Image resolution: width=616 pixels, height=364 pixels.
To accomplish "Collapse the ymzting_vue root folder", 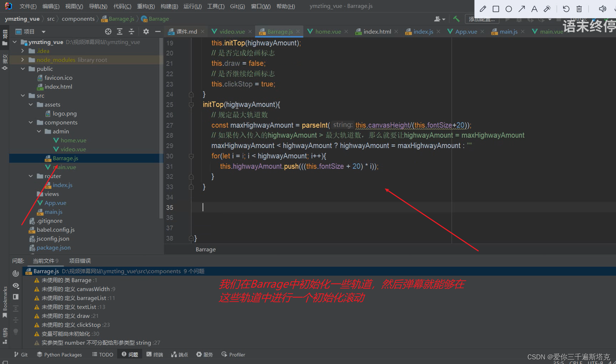I will coord(15,42).
